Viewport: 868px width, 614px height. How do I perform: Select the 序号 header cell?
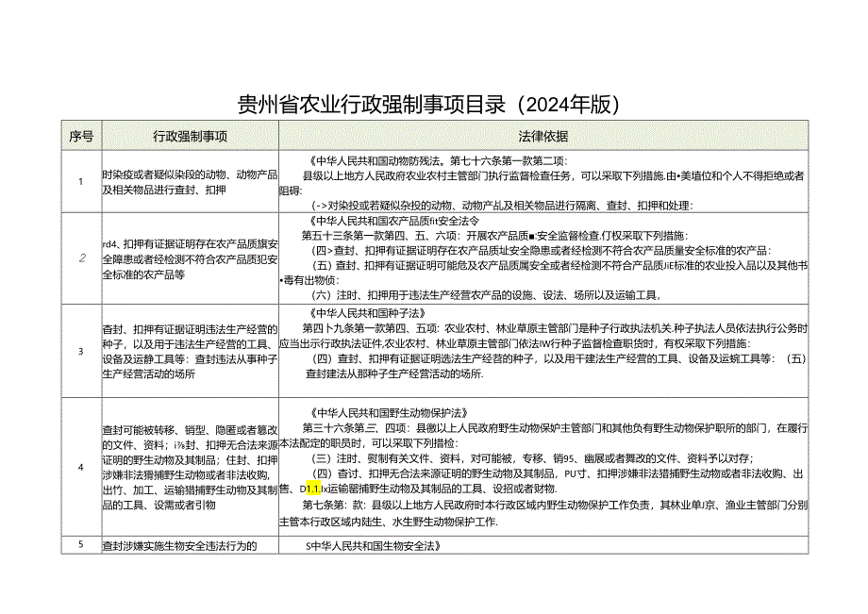click(x=82, y=133)
